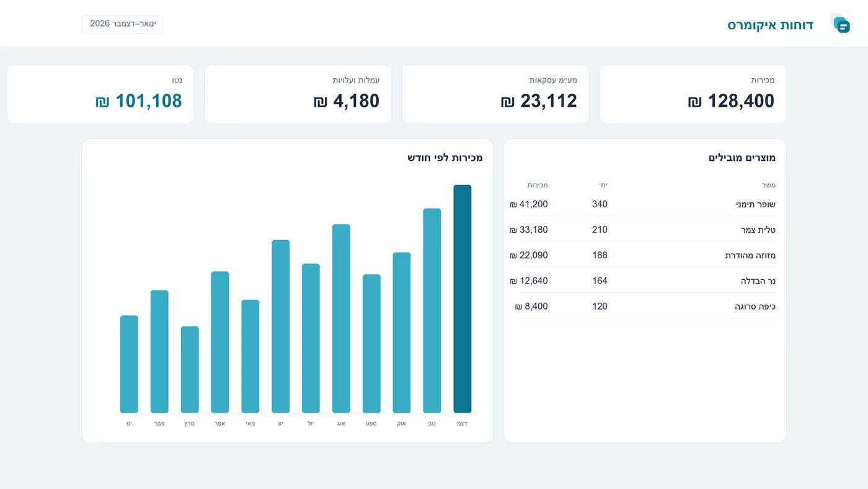Open the ינואר–דצמבר 2026 date range selector

click(122, 24)
